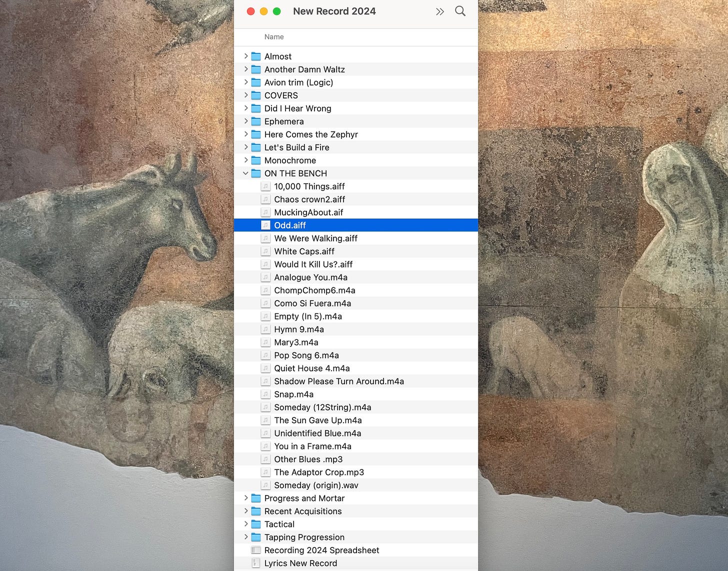Viewport: 728px width, 571px height.
Task: Expand the Recent Acquisitions folder
Action: [x=245, y=511]
